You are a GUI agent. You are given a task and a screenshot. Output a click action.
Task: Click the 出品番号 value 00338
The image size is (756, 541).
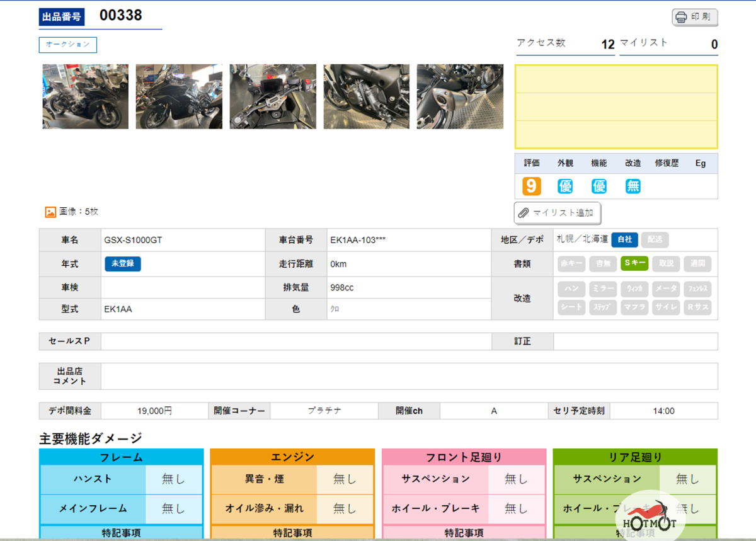tap(121, 16)
